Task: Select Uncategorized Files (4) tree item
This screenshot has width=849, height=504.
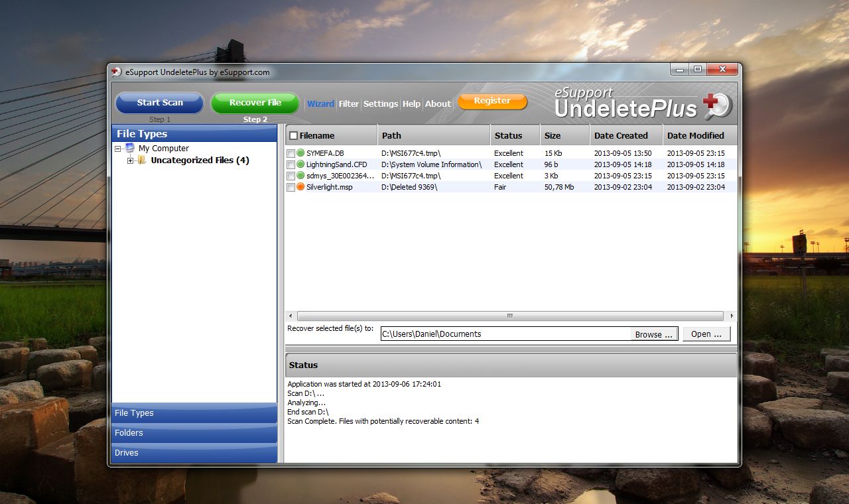Action: 200,160
